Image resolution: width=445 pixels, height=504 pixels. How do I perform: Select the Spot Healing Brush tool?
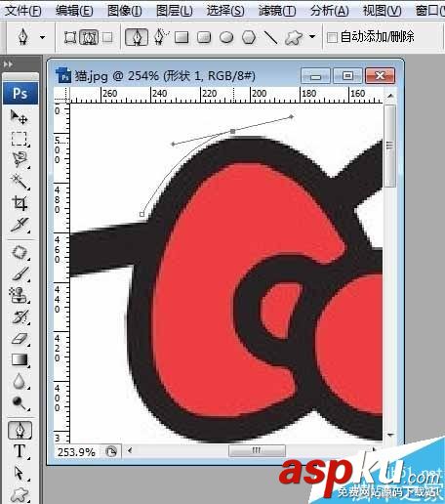click(x=20, y=252)
